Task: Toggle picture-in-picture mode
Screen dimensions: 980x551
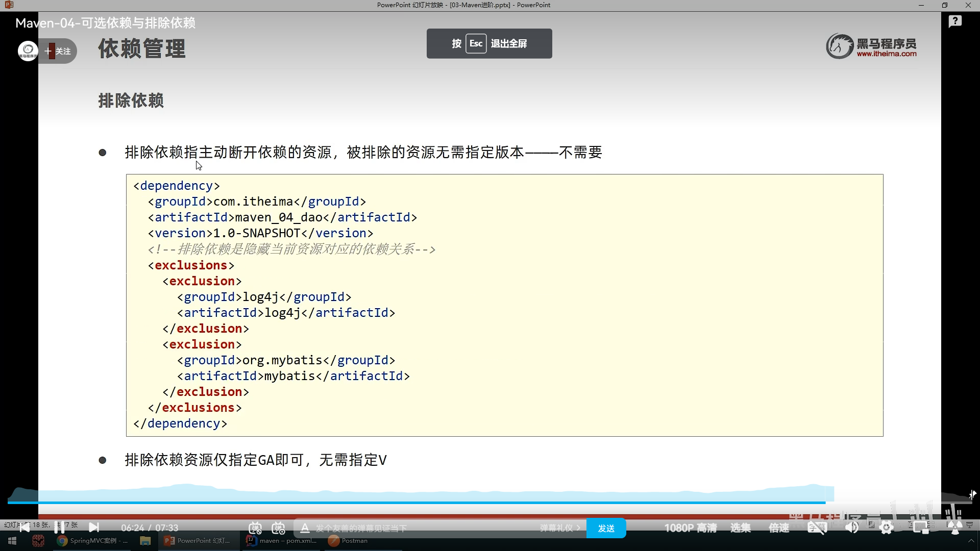Action: (921, 528)
